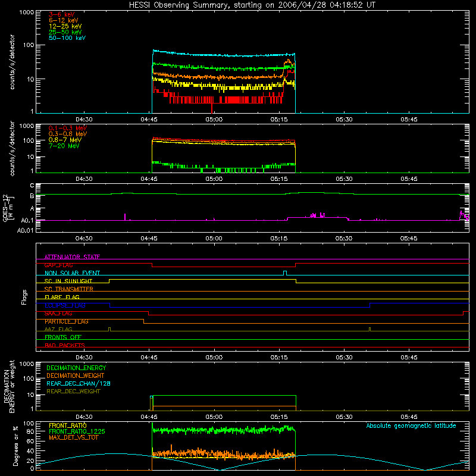Image resolution: width=476 pixels, height=476 pixels.
Task: Click the FRONTS_OFF flag label
Action: coord(63,337)
